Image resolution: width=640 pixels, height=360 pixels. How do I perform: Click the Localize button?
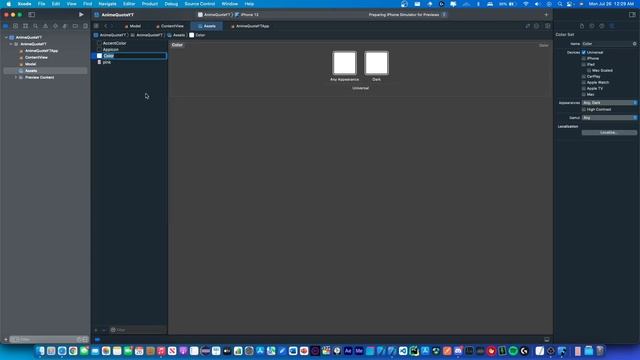click(x=609, y=133)
